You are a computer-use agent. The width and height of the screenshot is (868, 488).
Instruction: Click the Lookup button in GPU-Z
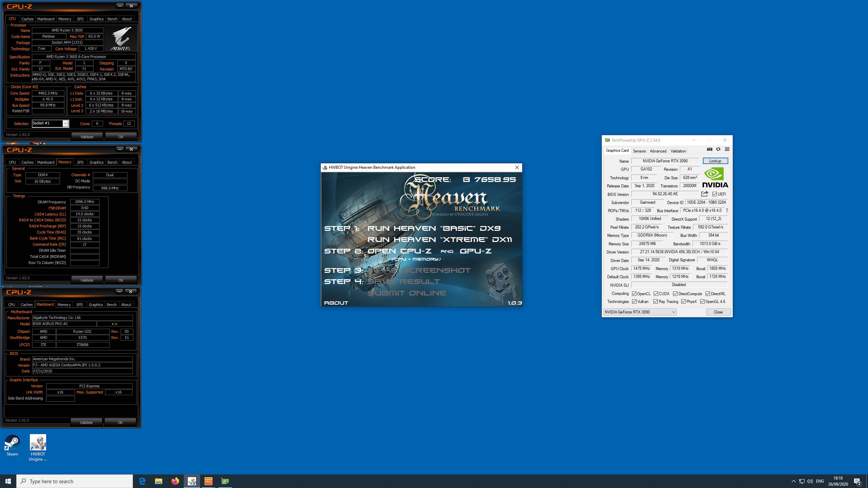(x=715, y=161)
